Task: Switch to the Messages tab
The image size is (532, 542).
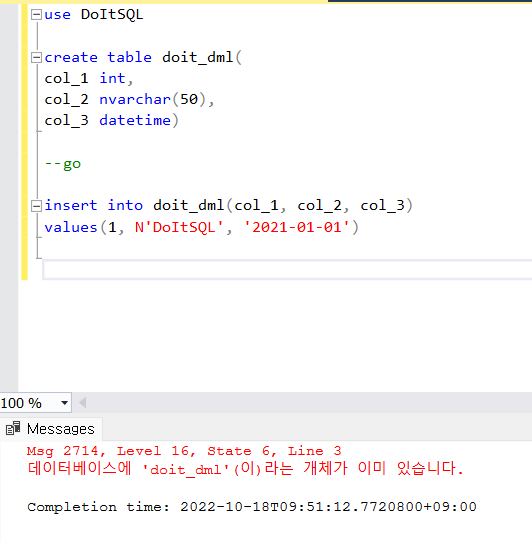Action: [51, 429]
